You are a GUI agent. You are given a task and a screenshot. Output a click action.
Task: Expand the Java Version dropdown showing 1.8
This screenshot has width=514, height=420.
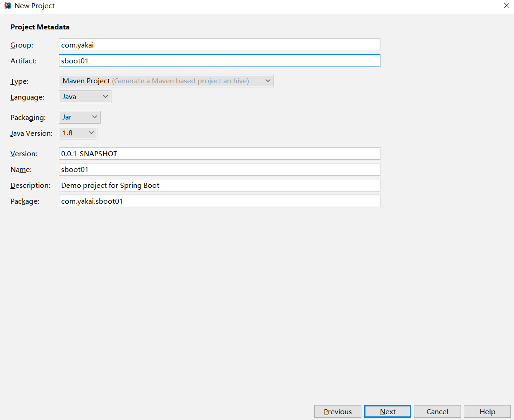[x=78, y=133]
